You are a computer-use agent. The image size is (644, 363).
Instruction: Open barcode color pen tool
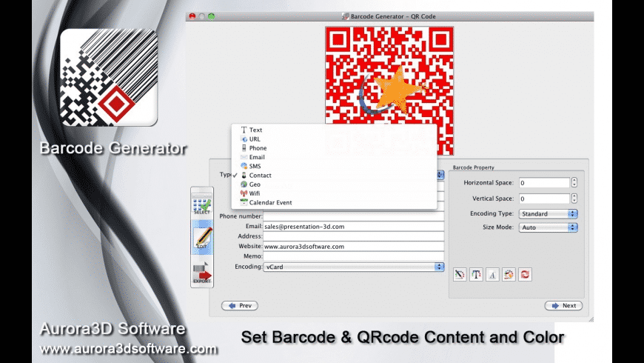pyautogui.click(x=460, y=274)
